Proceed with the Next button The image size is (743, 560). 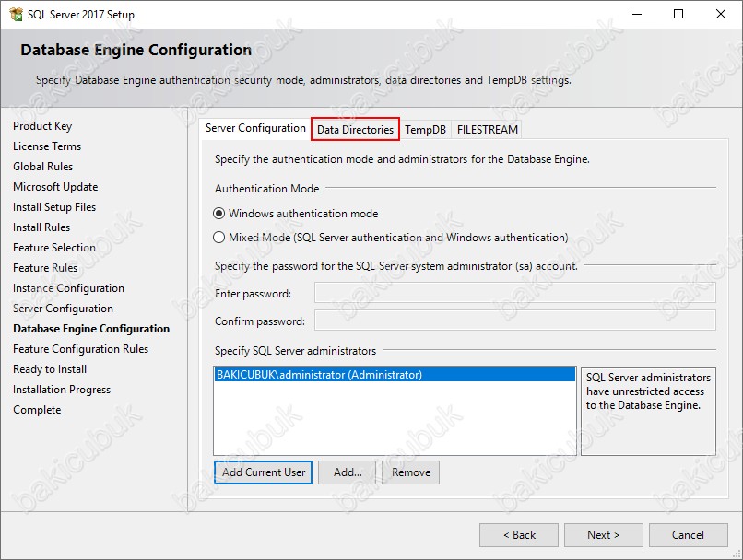(604, 535)
